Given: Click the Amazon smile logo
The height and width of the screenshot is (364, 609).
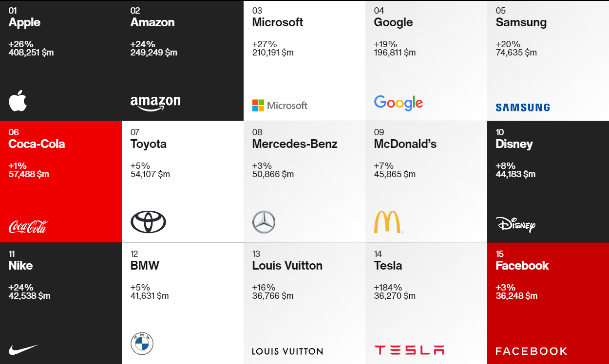Looking at the screenshot, I should click(x=155, y=103).
